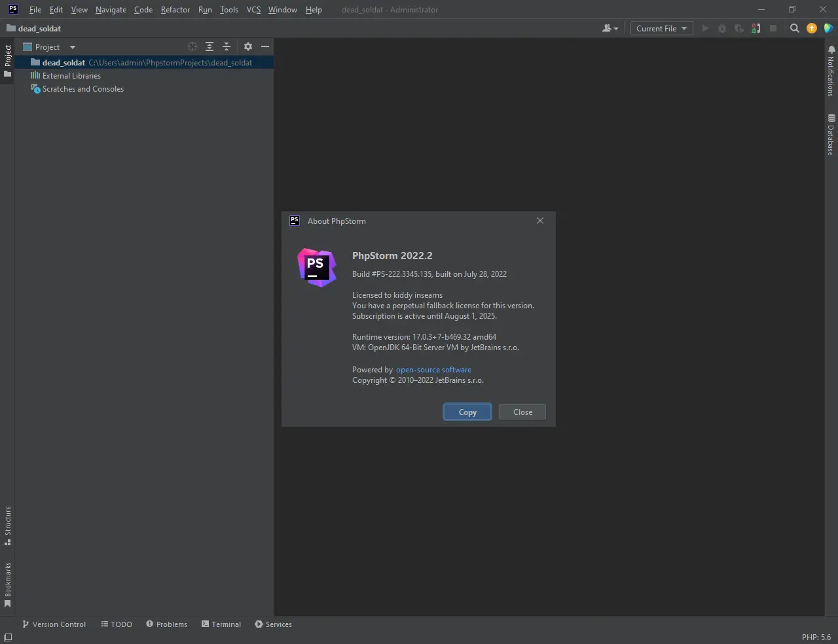The height and width of the screenshot is (644, 838).
Task: Click the Runtime version text line
Action: click(424, 337)
